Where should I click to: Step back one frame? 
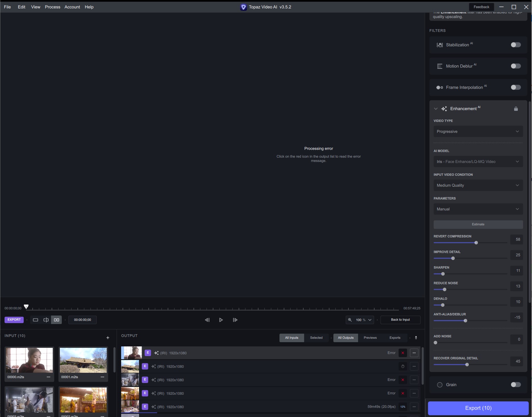point(207,320)
